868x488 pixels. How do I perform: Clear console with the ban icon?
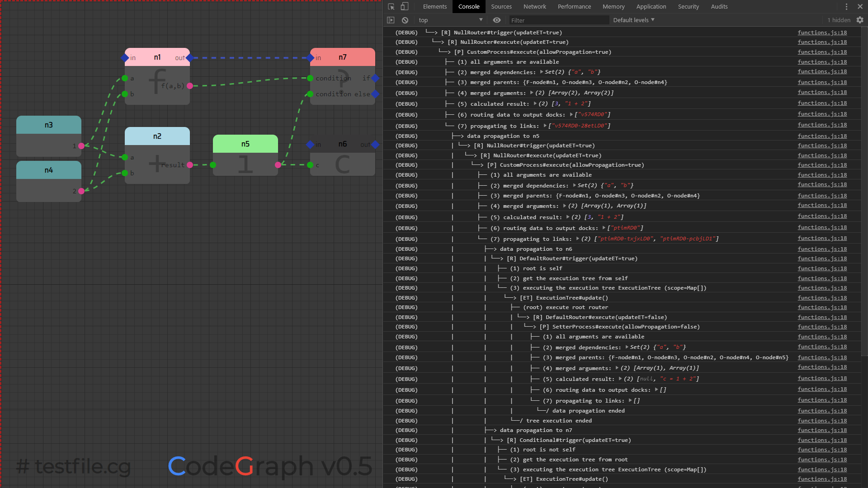pyautogui.click(x=405, y=20)
